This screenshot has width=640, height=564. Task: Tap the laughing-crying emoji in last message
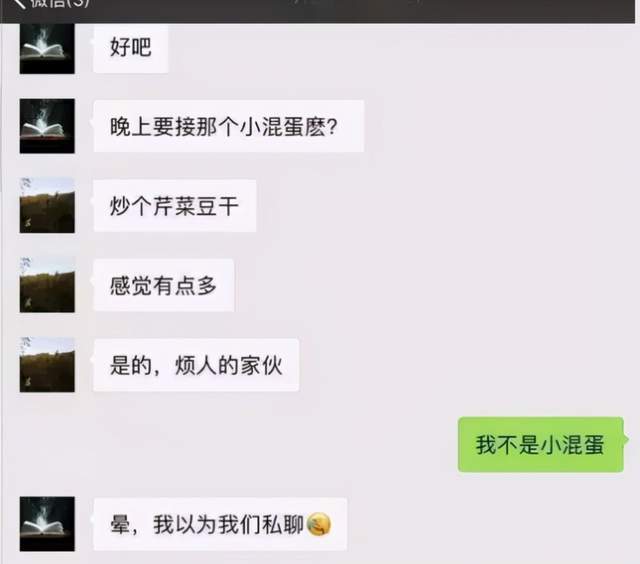pos(319,525)
